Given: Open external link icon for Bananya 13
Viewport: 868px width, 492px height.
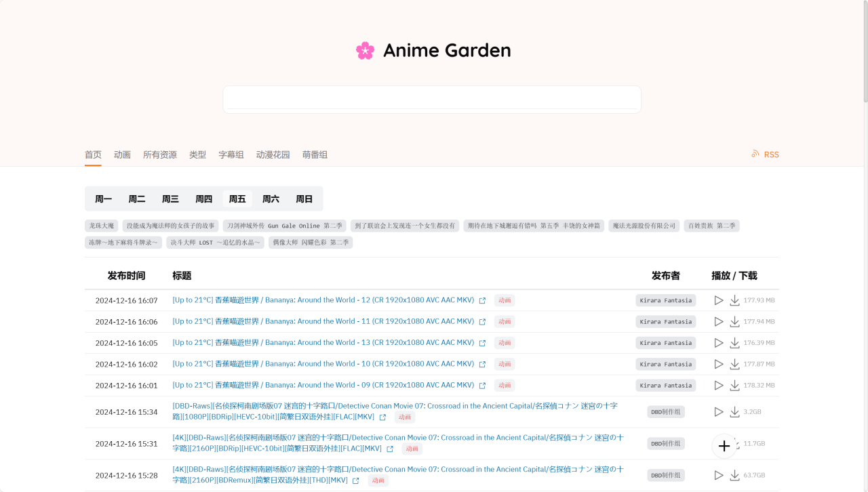Looking at the screenshot, I should tap(482, 344).
